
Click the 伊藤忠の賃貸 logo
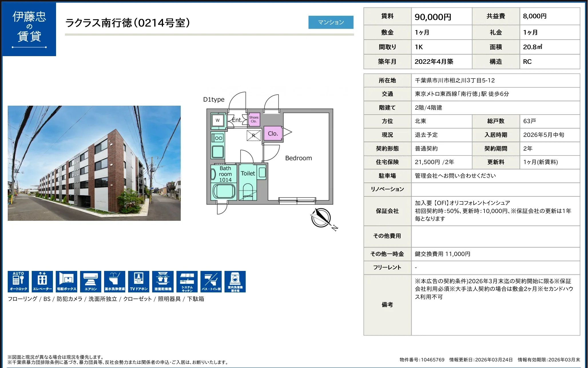[29, 29]
